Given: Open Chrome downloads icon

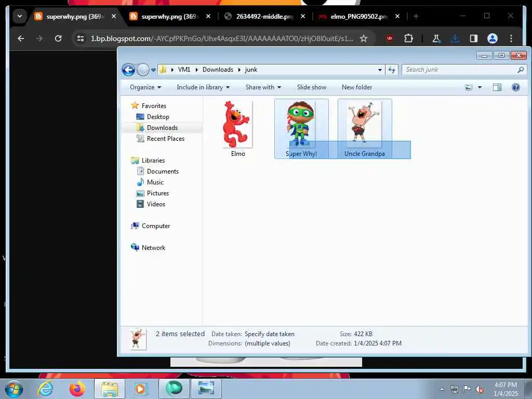Looking at the screenshot, I should point(455,38).
